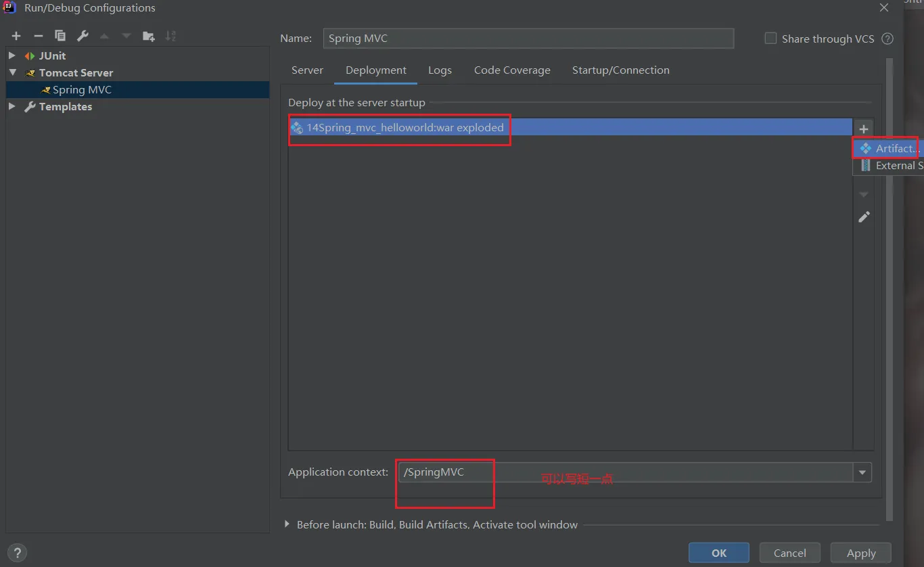Enable the Share through VCS checkbox
The height and width of the screenshot is (567, 924).
(x=770, y=39)
